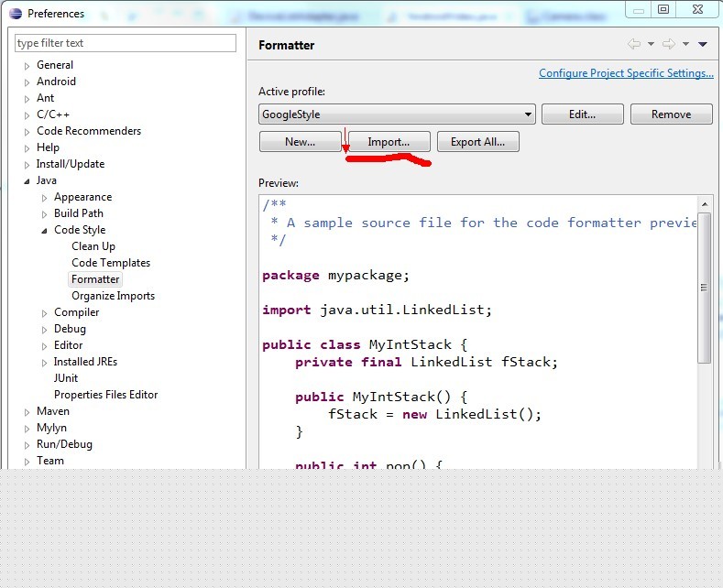The image size is (723, 588).
Task: Expand the Build Path node
Action: pyautogui.click(x=44, y=214)
